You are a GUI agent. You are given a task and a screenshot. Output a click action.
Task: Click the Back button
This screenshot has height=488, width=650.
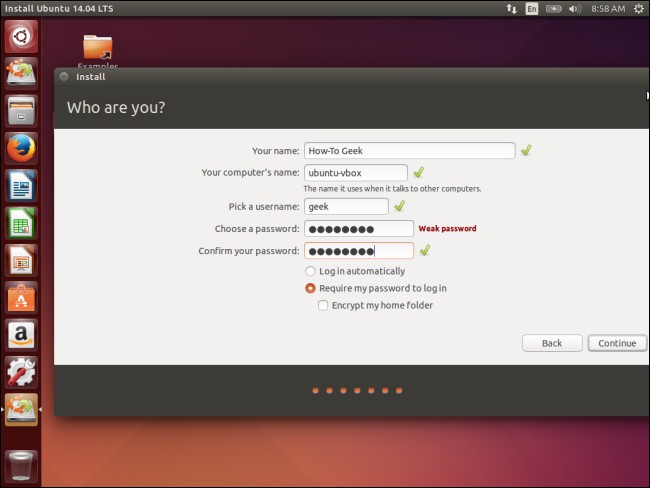tap(552, 343)
